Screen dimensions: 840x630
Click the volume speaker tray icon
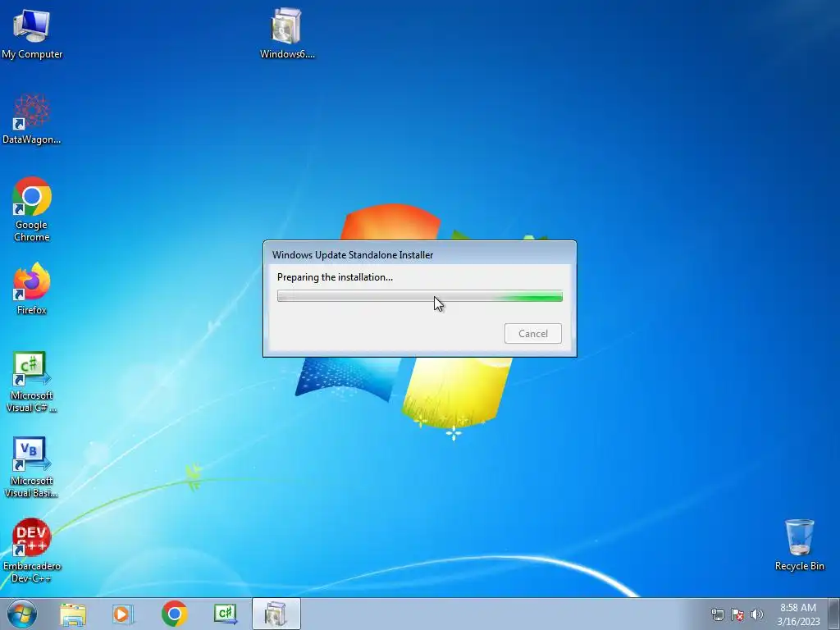click(x=757, y=614)
